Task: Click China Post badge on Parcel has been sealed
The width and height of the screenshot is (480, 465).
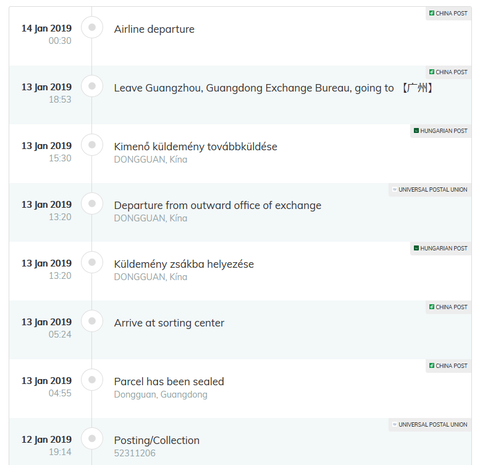Action: pyautogui.click(x=448, y=366)
